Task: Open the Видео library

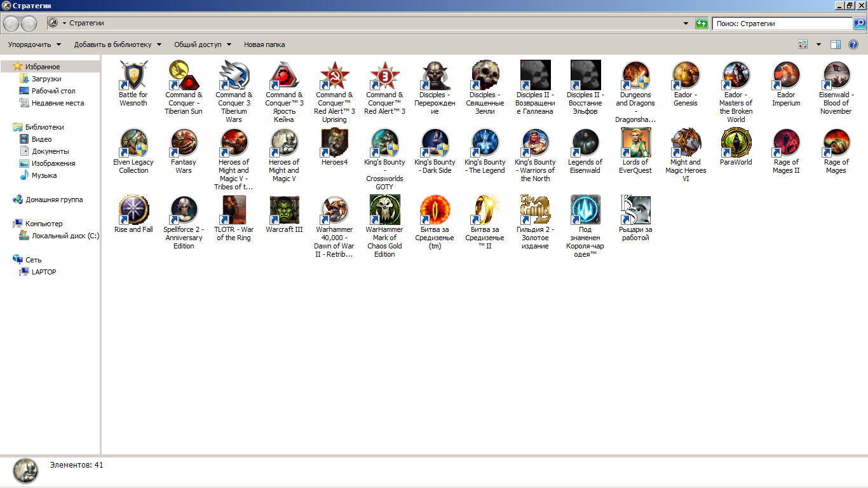Action: tap(42, 139)
